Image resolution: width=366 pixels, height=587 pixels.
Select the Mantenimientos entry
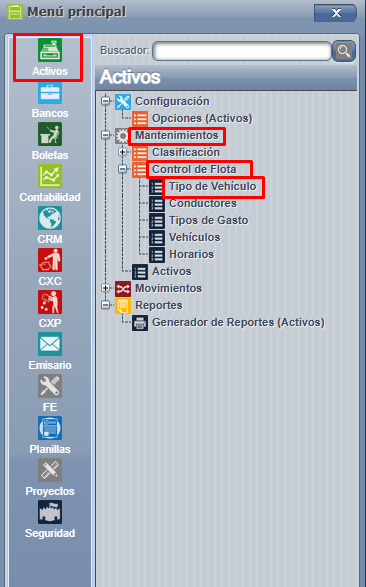pyautogui.click(x=177, y=135)
